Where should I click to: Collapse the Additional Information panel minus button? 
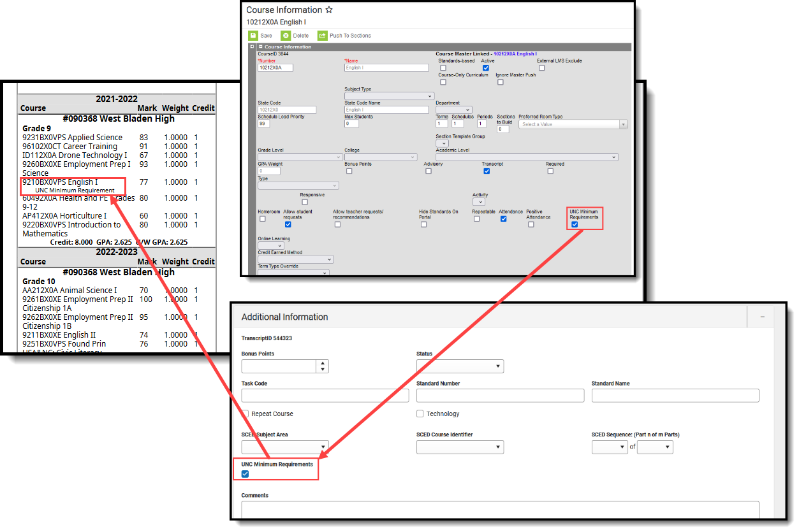pos(762,317)
